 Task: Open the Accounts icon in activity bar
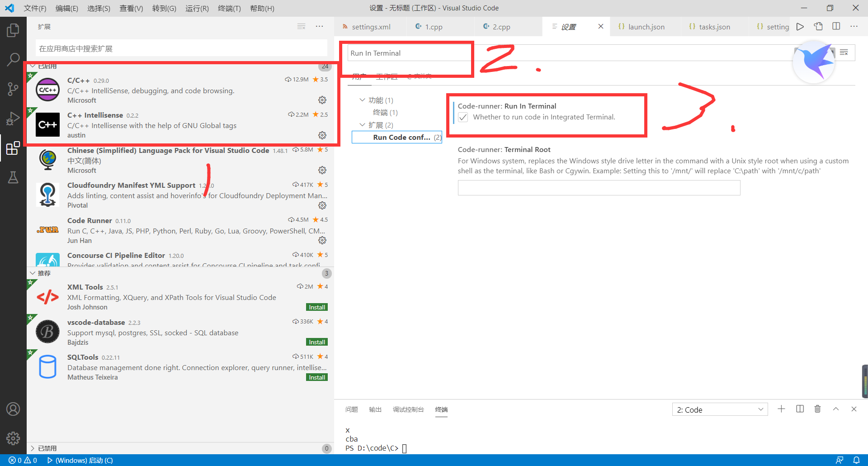tap(13, 409)
